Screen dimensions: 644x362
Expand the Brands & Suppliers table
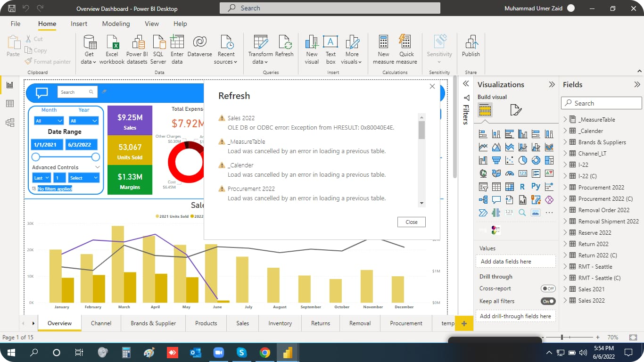tap(565, 142)
